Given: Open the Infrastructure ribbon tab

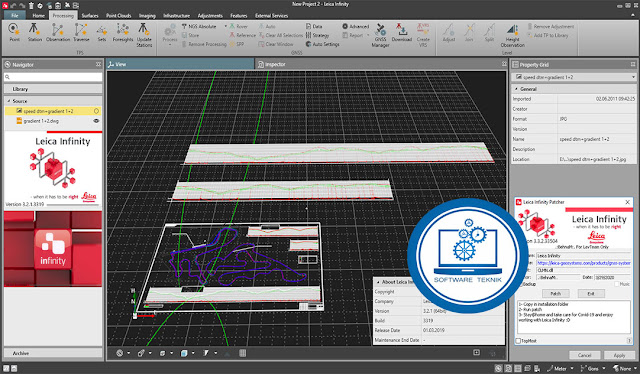Looking at the screenshot, I should 176,16.
